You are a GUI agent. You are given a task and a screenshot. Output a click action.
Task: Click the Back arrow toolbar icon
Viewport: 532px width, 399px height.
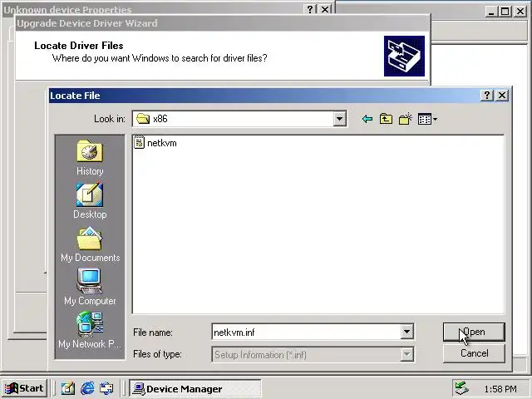click(367, 119)
